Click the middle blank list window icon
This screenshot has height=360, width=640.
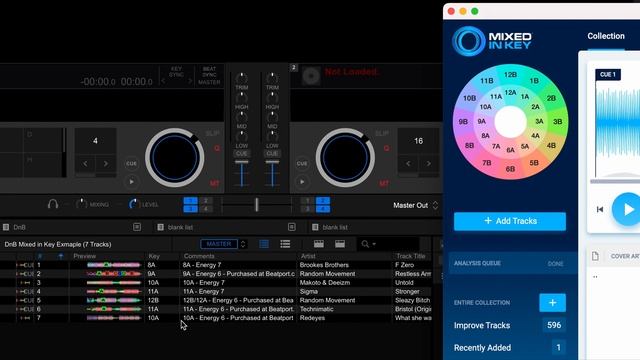click(x=291, y=227)
